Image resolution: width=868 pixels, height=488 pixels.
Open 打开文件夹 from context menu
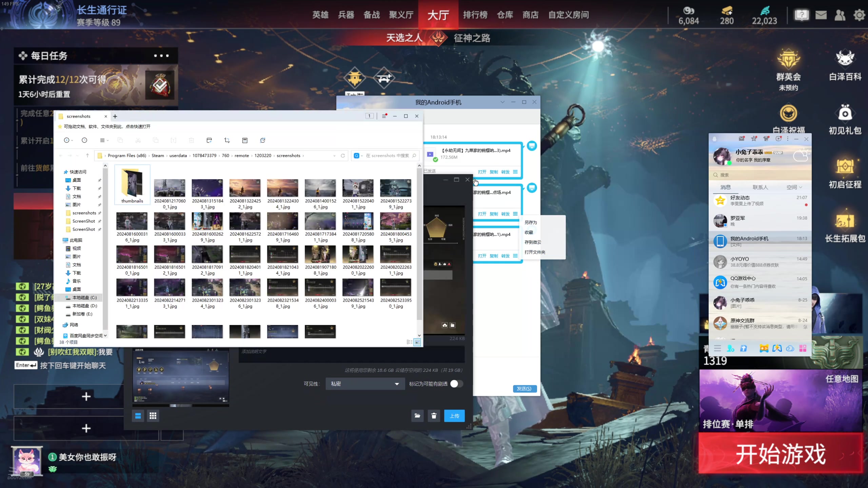click(x=535, y=252)
